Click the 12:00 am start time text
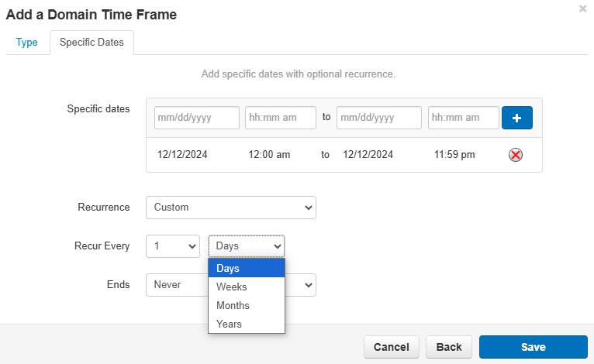 (269, 155)
